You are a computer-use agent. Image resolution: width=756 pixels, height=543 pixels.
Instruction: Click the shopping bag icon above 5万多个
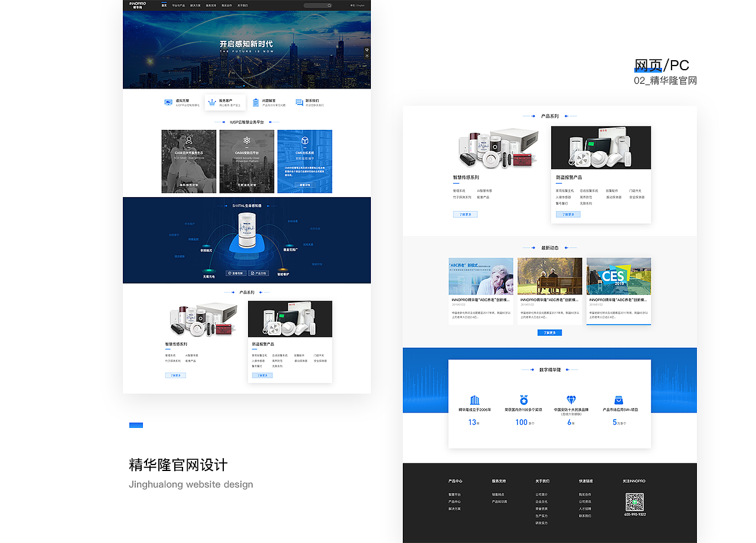tap(619, 399)
